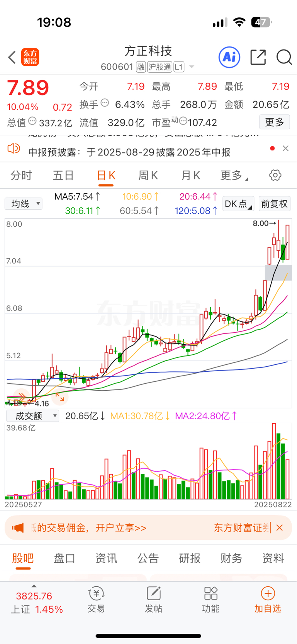The width and height of the screenshot is (297, 644).
Task: Select the 日K chart tab
Action: pos(106,176)
